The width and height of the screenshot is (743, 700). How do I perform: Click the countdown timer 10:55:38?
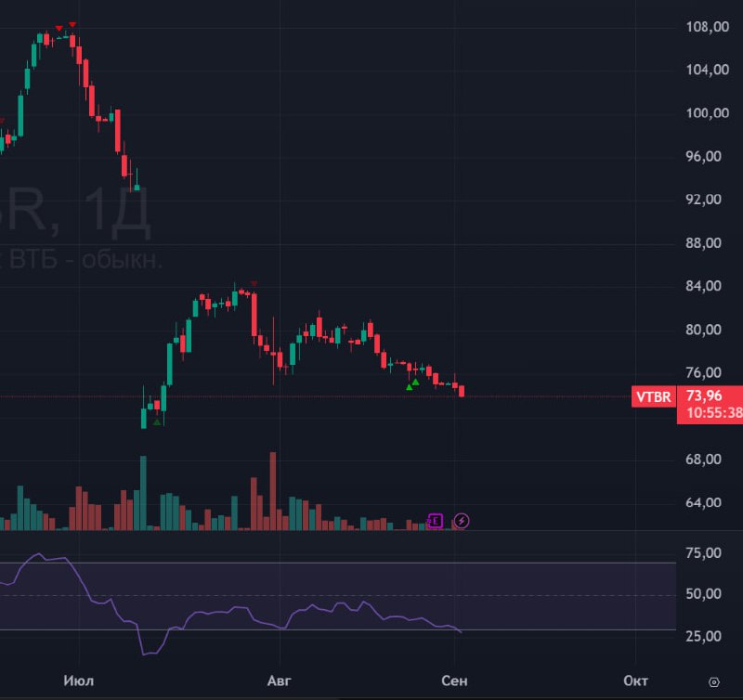pos(714,413)
